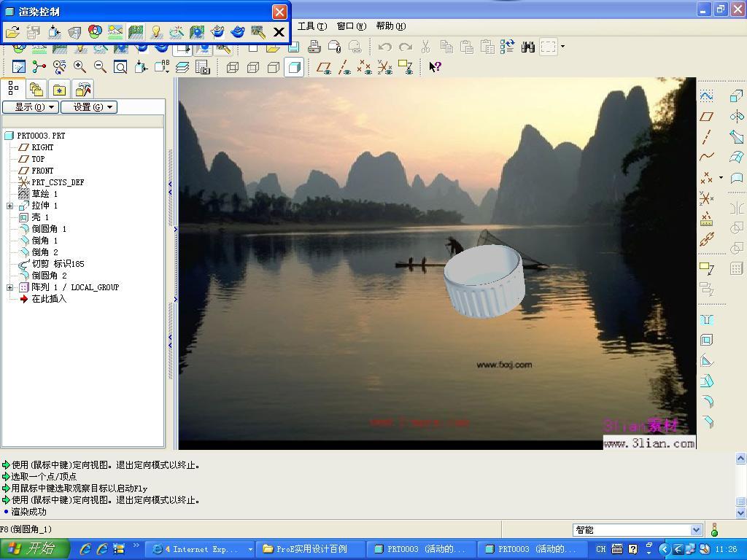Select the 壳 1 feature

pyautogui.click(x=40, y=217)
